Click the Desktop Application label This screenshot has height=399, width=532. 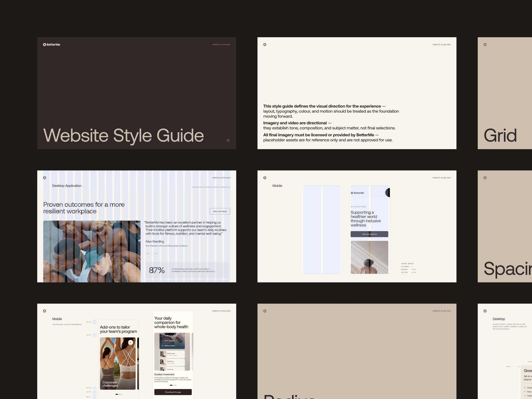coord(67,186)
